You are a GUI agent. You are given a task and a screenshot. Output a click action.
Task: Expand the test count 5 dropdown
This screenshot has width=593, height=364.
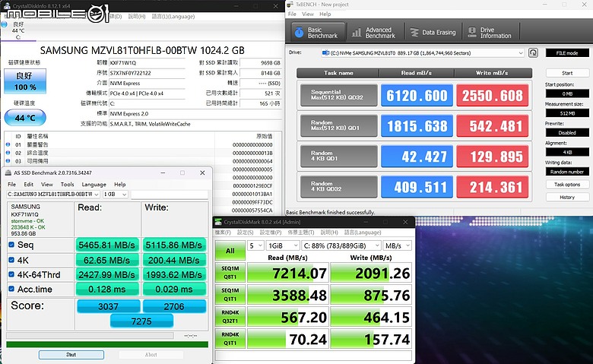[x=255, y=245]
